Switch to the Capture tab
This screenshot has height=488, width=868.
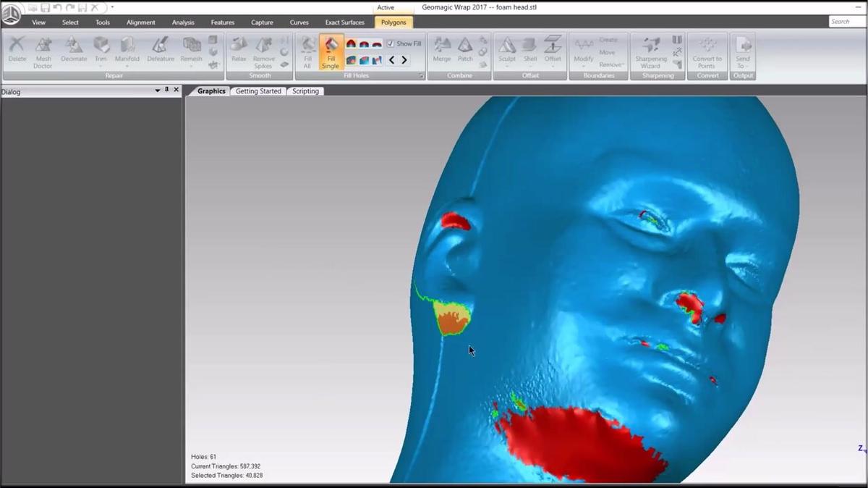pos(262,22)
